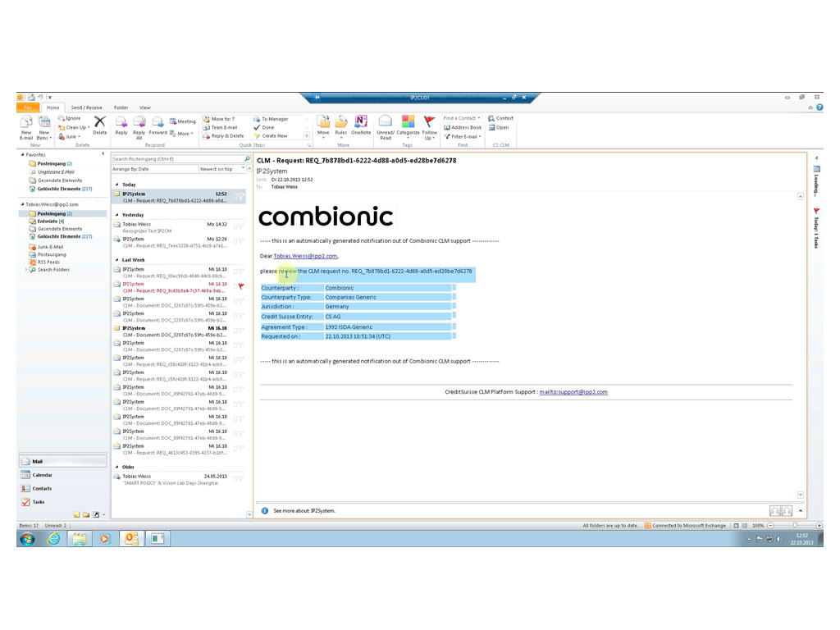Click the Follow Up flag icon
This screenshot has height=630, width=840.
pos(429,123)
